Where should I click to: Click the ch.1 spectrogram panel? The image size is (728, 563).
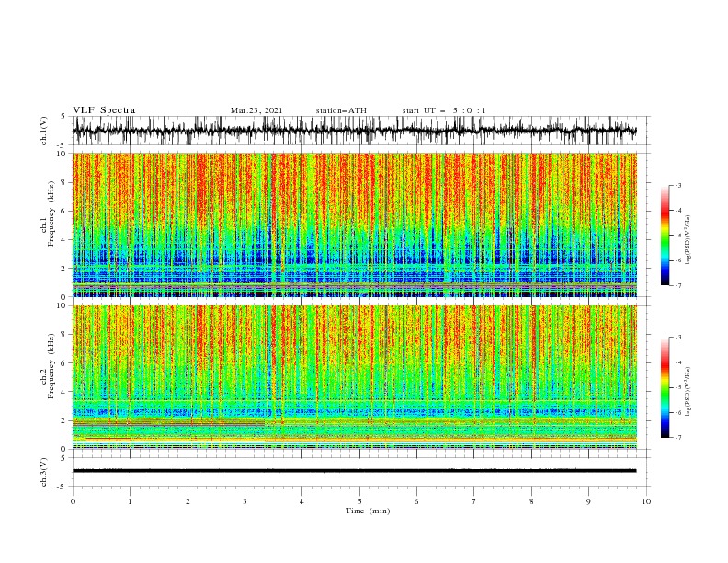[x=354, y=224]
